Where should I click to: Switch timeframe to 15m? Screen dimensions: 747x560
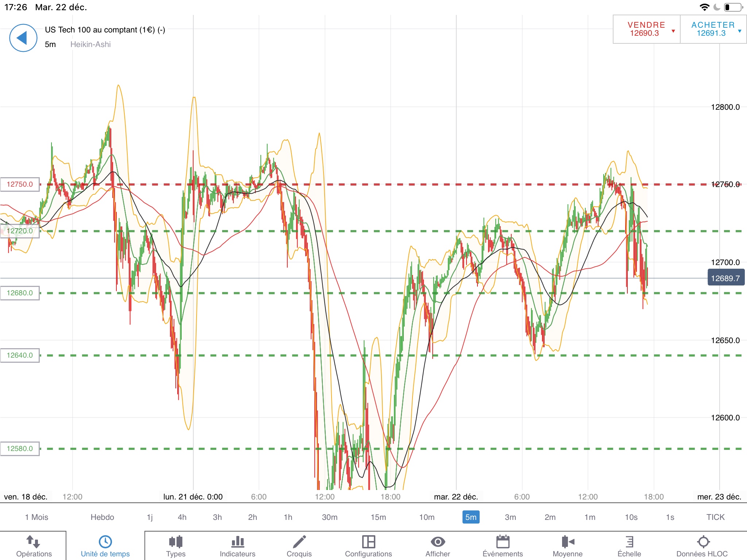coord(378,517)
